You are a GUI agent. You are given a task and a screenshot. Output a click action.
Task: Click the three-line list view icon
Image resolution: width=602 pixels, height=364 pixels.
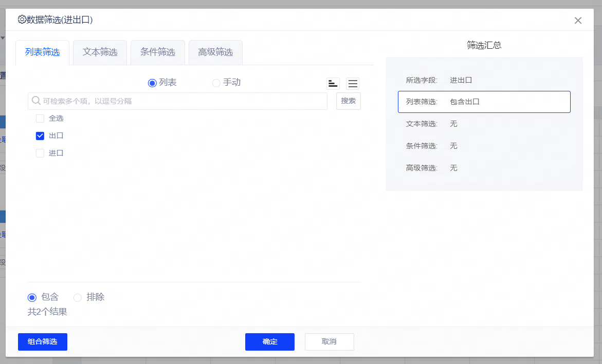click(353, 84)
